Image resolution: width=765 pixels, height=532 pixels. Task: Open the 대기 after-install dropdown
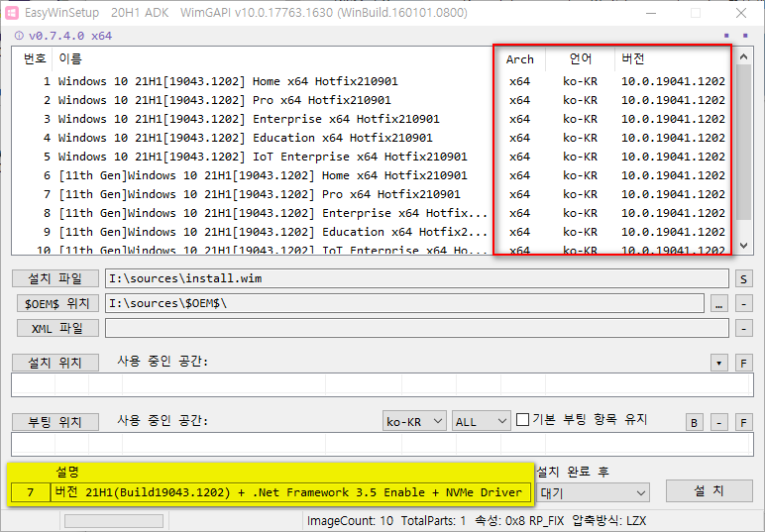593,493
